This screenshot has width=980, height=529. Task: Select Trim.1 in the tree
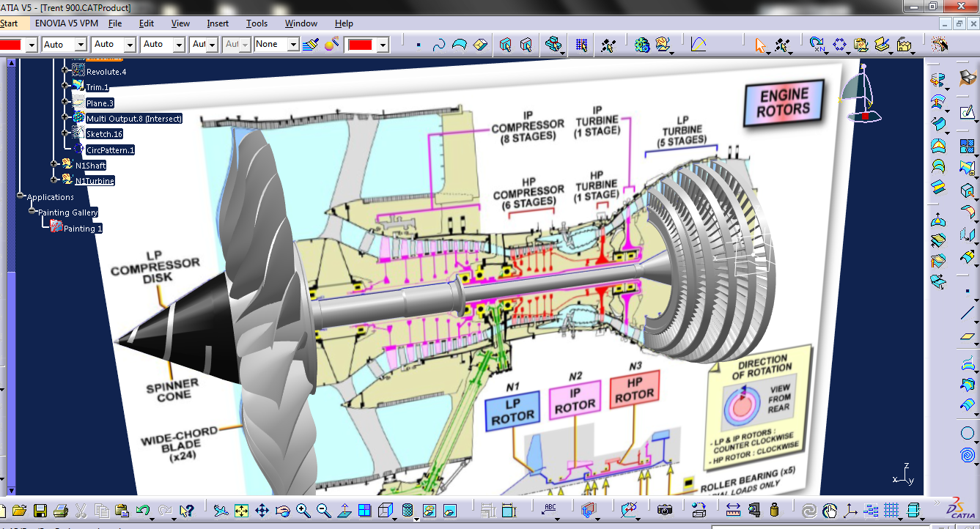point(97,87)
